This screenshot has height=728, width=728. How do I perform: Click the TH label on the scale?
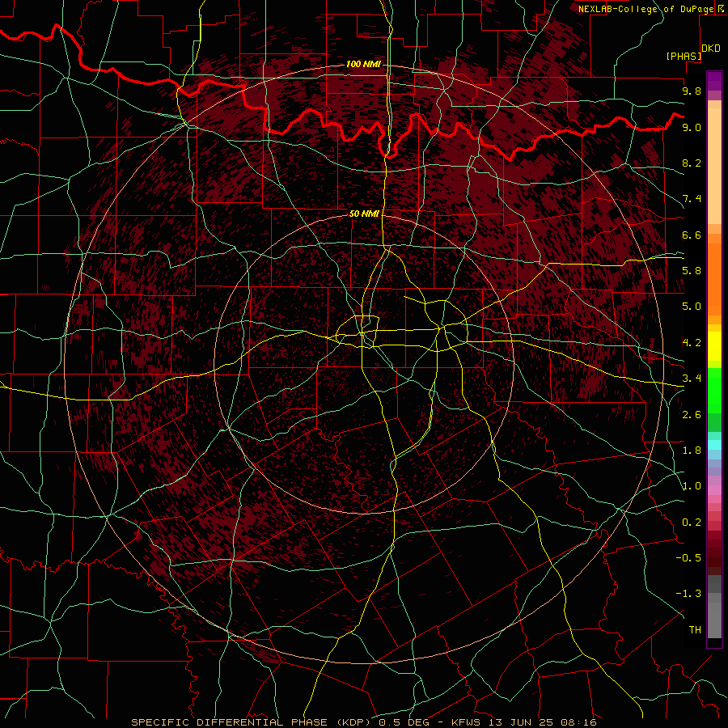coord(695,629)
